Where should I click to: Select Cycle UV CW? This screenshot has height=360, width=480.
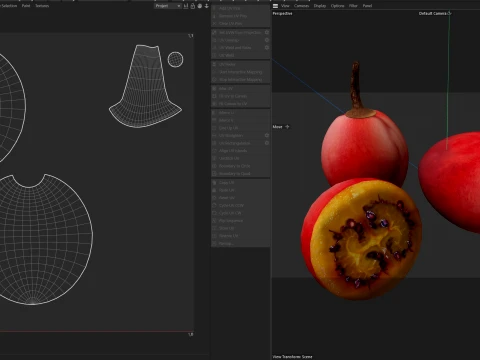pyautogui.click(x=241, y=213)
